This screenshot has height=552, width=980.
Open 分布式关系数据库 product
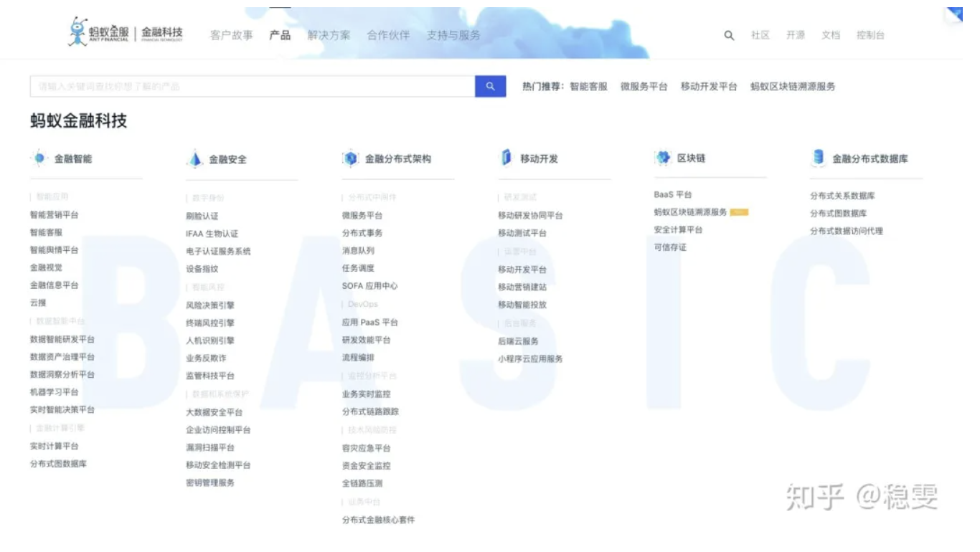coord(843,196)
